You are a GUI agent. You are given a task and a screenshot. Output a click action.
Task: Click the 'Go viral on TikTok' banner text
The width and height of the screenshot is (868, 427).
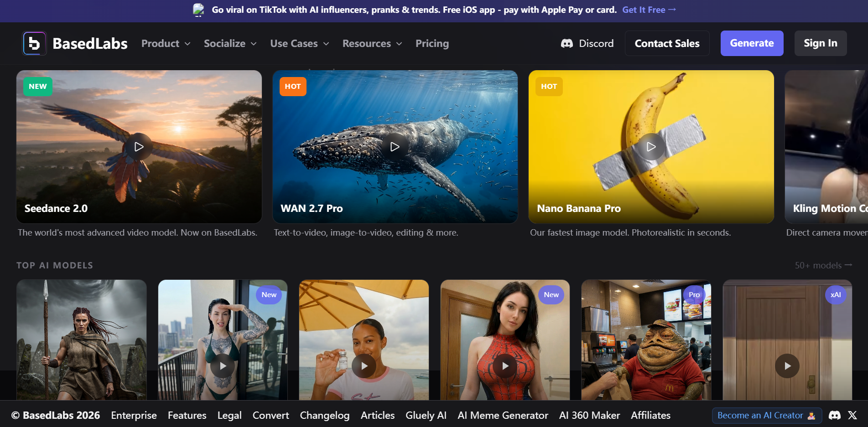pos(414,10)
